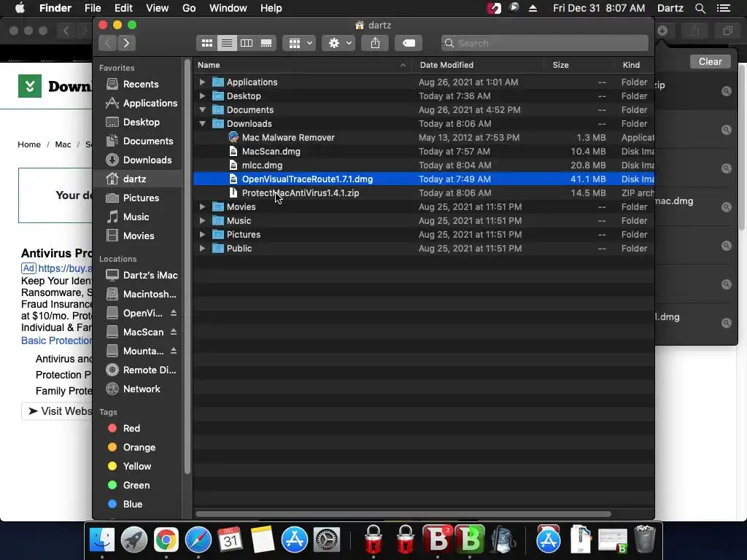Open System Preferences from Dock

327,540
